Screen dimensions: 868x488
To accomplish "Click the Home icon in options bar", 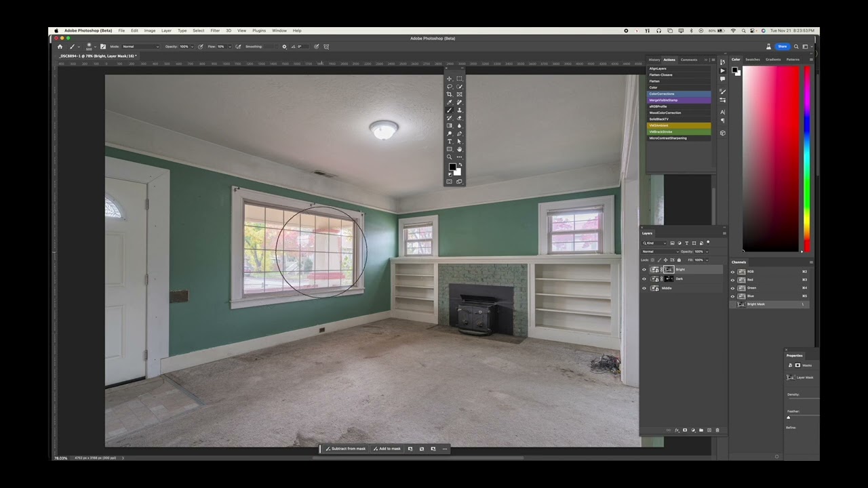I will [60, 46].
